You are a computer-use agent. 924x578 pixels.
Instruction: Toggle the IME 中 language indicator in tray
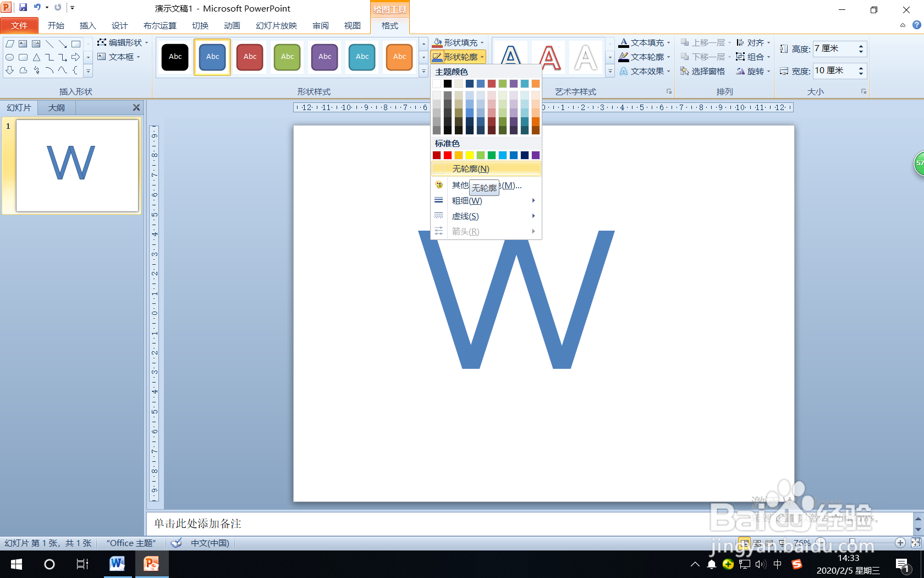[777, 564]
